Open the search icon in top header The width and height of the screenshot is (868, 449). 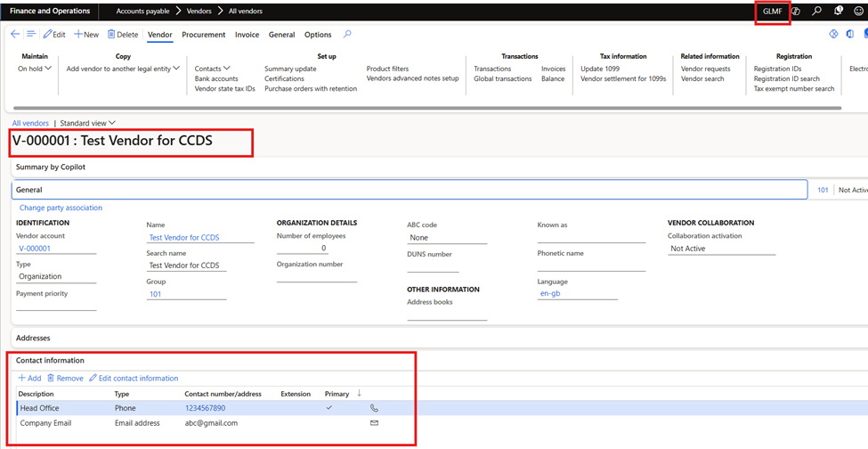[x=817, y=12]
